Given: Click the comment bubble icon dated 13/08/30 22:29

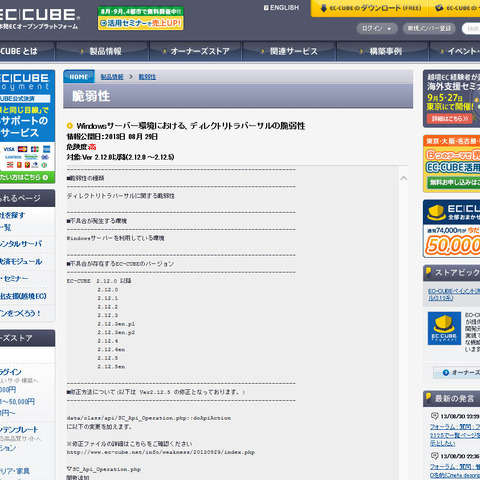Looking at the screenshot, I should (434, 416).
